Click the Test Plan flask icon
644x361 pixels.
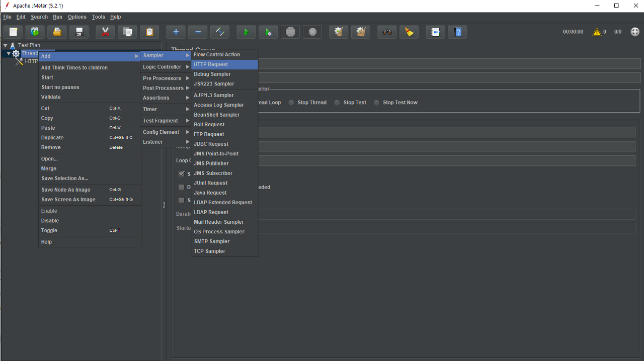tap(13, 45)
